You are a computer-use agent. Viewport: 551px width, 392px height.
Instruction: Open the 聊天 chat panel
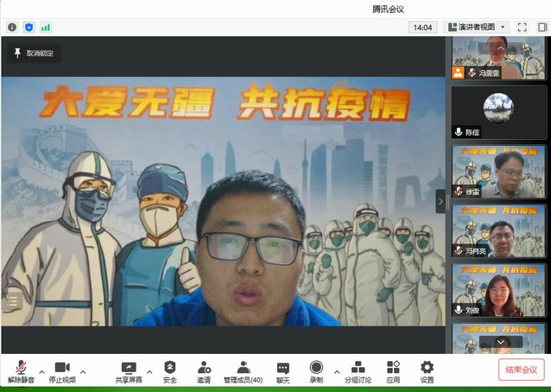tap(282, 371)
